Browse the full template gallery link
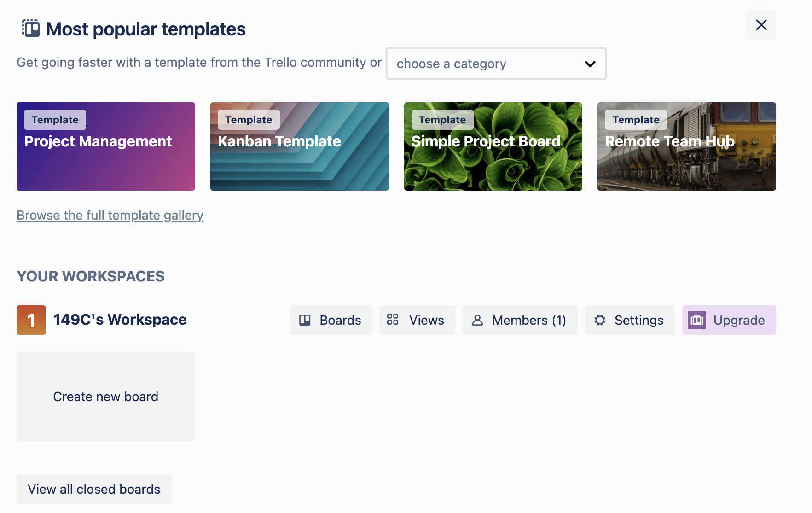The width and height of the screenshot is (812, 513). pyautogui.click(x=110, y=215)
